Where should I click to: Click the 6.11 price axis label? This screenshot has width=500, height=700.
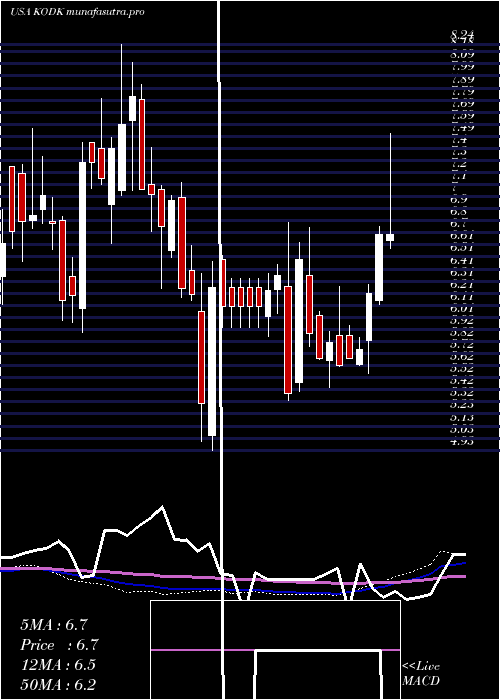tap(462, 296)
